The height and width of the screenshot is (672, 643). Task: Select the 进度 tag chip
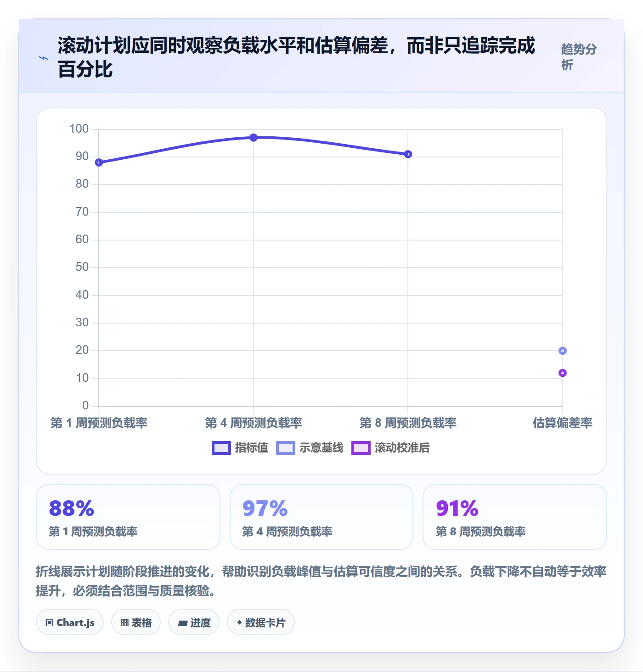coord(194,622)
